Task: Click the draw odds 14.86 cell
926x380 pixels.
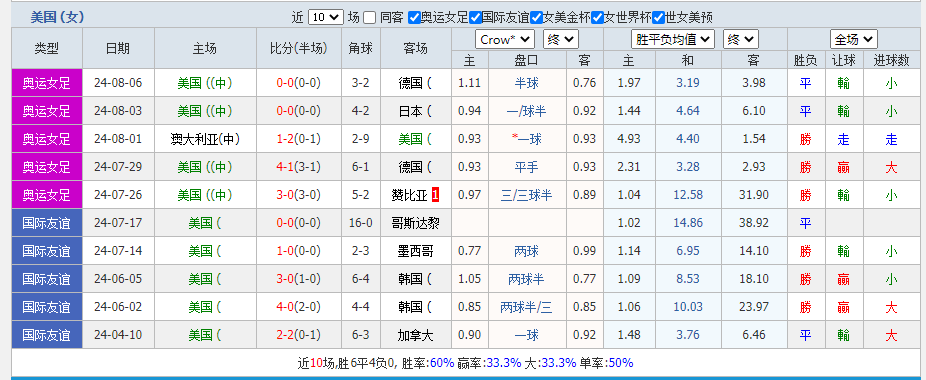Action: 688,223
